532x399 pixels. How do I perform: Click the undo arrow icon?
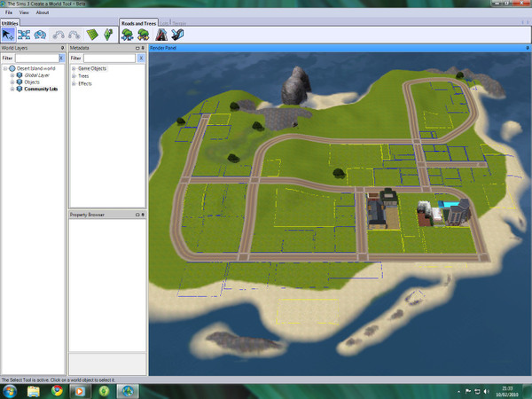[x=58, y=34]
